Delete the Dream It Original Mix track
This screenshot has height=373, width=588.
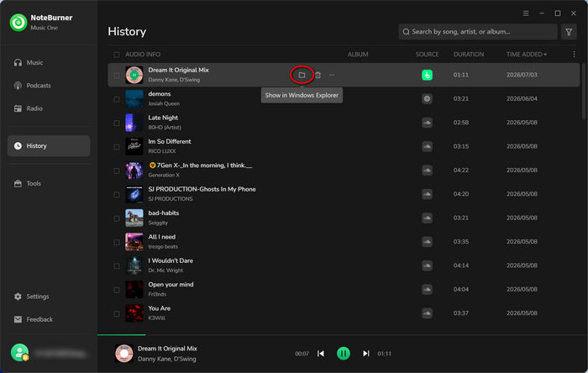[318, 75]
